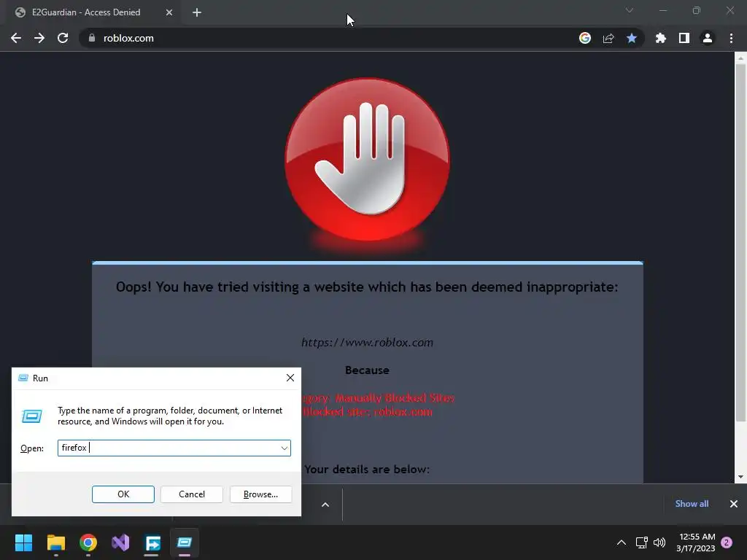Open the notifications badge showing 2
Image resolution: width=747 pixels, height=560 pixels.
coord(727,542)
